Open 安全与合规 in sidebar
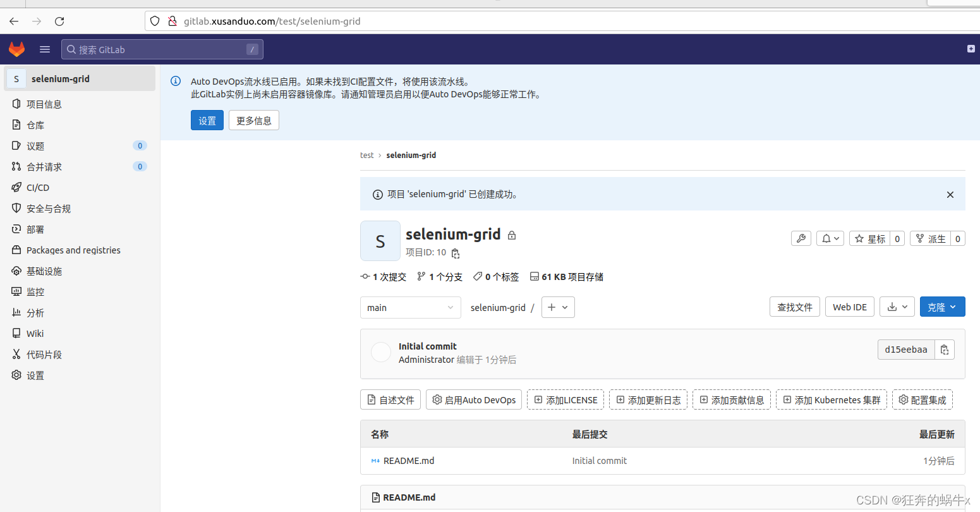 (x=80, y=209)
